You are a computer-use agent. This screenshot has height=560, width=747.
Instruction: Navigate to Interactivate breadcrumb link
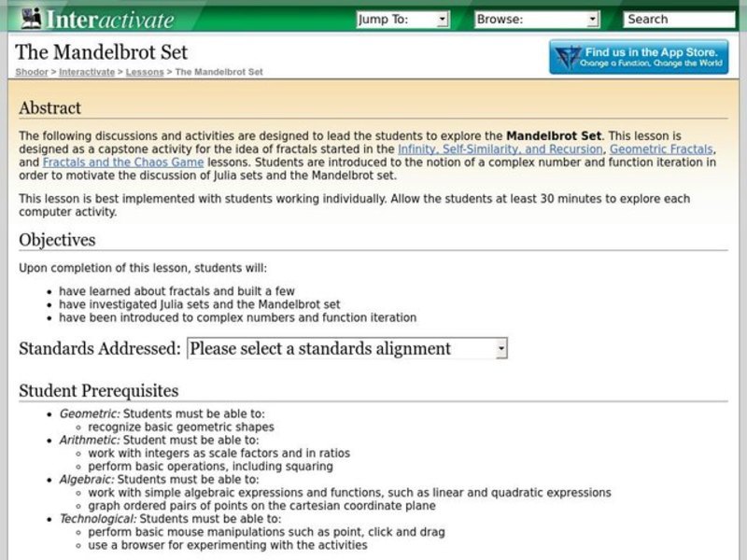(x=87, y=72)
